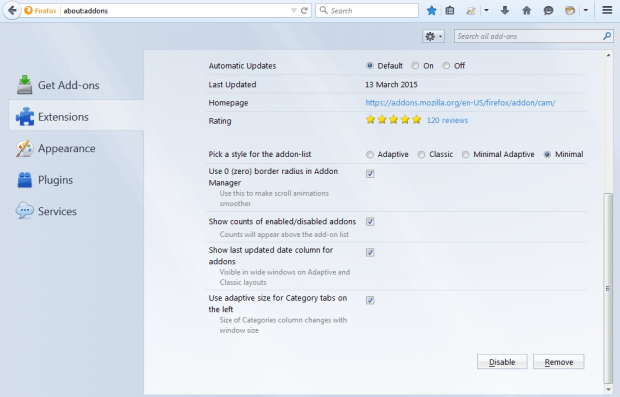Screen dimensions: 620x397
Task: Open the 120 reviews link
Action: [x=447, y=120]
